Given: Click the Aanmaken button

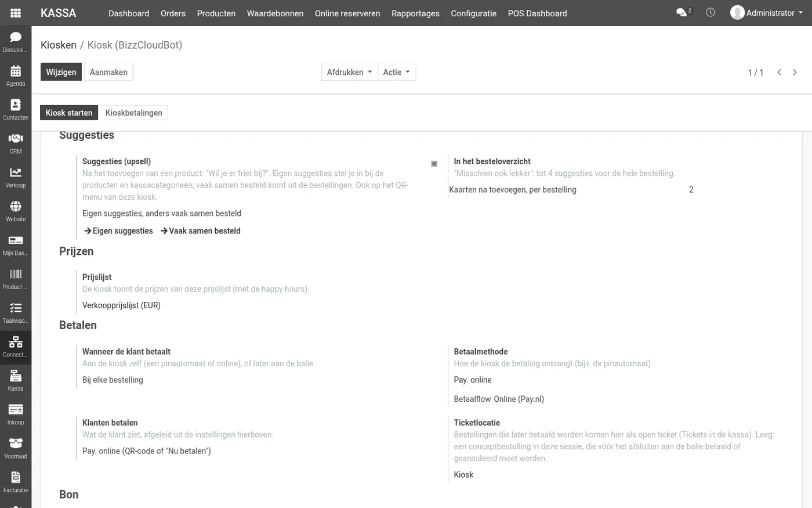Looking at the screenshot, I should (x=108, y=72).
